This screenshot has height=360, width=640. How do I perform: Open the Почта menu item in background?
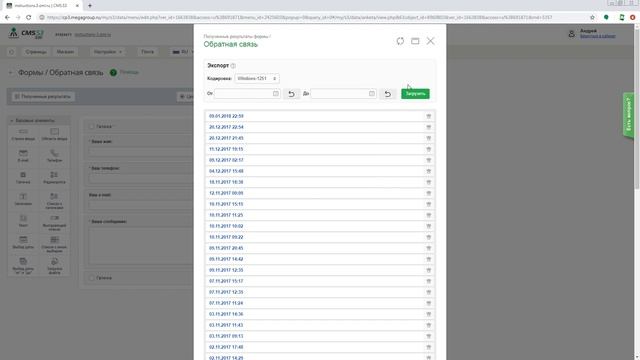point(147,52)
